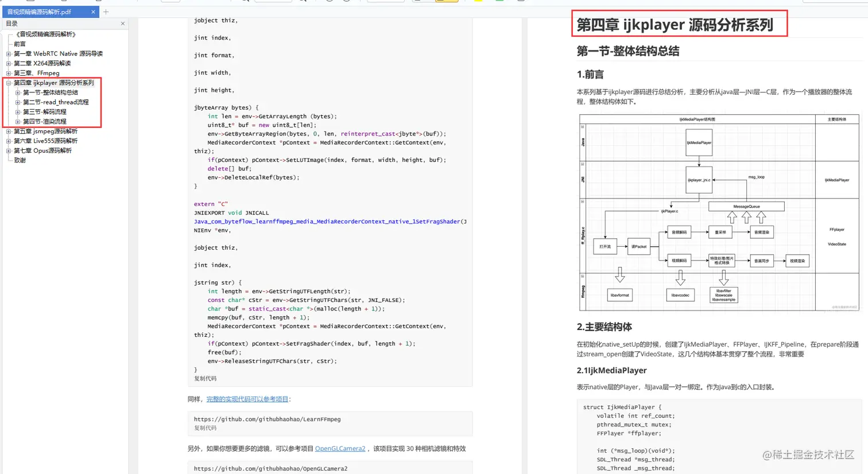Click the 第一节-整体结构总结 page heading
Viewport: 868px width, 474px height.
tap(628, 51)
